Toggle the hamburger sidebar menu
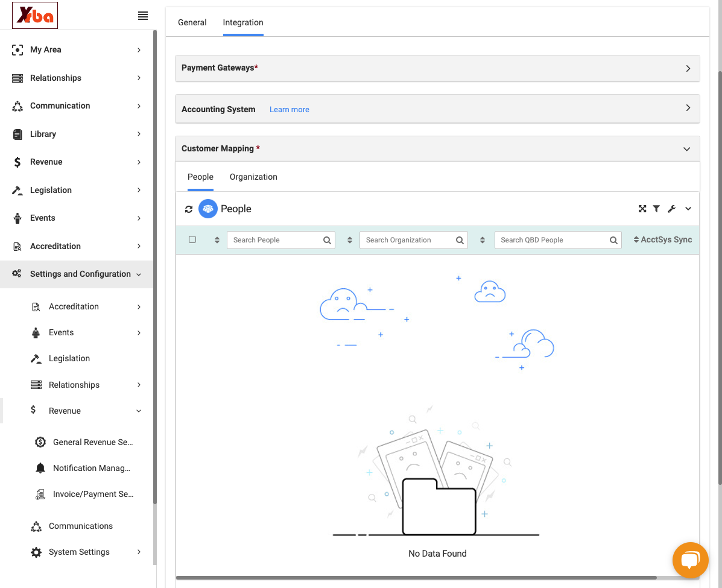 143,16
